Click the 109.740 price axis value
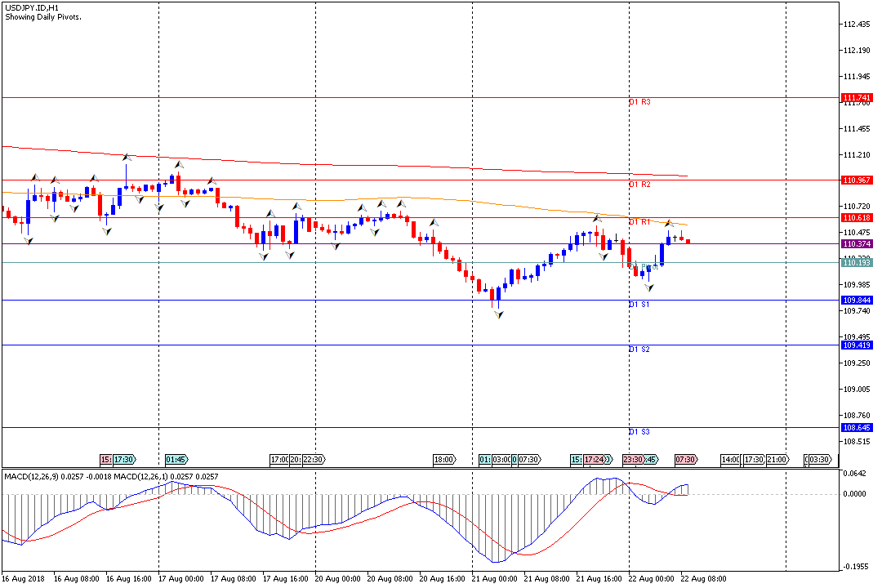 click(857, 310)
